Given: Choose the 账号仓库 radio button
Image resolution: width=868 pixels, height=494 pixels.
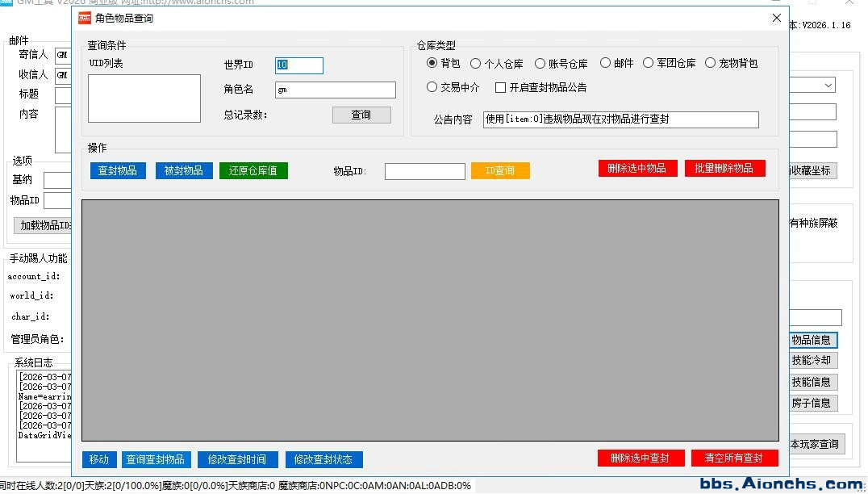Looking at the screenshot, I should (x=540, y=63).
